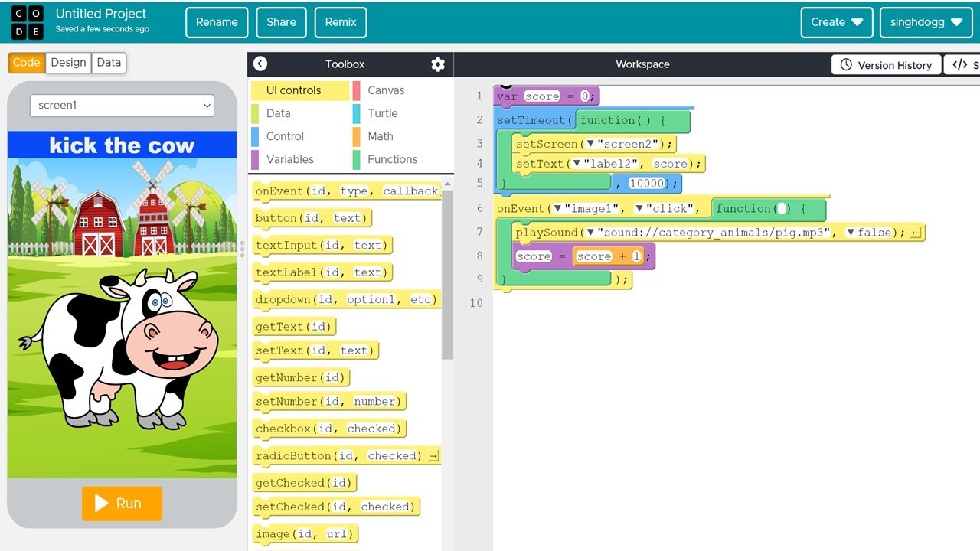This screenshot has width=980, height=551.
Task: Open the screen1 selector dropdown
Action: pos(122,106)
